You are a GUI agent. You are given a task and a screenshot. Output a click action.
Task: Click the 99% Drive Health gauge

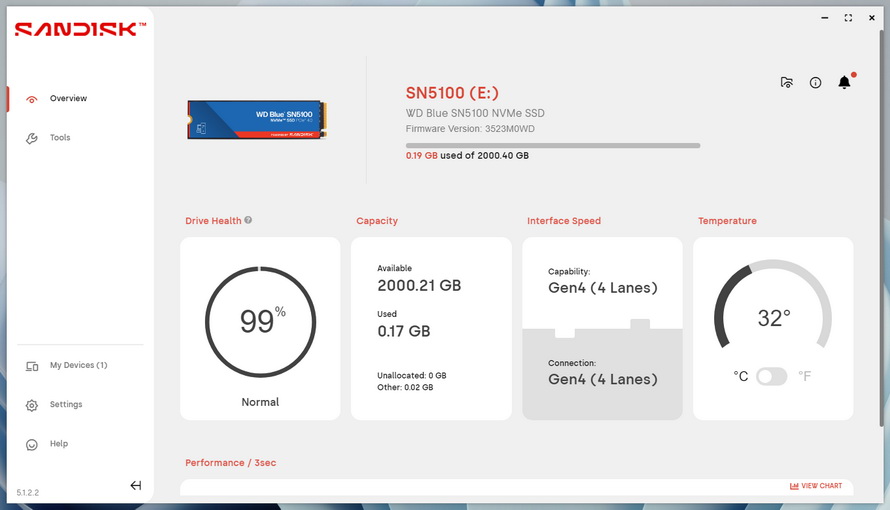pyautogui.click(x=260, y=322)
